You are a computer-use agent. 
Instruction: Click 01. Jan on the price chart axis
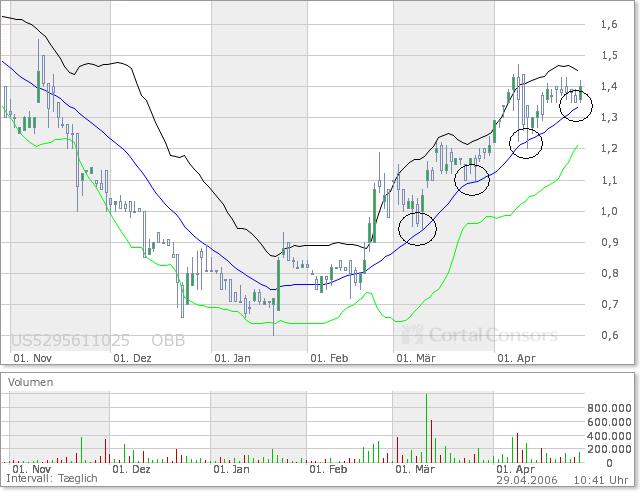232,356
